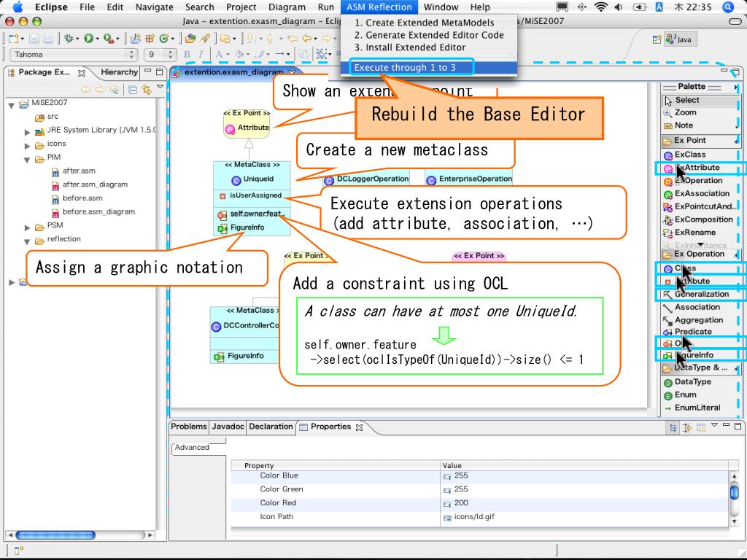Toggle Link with Editor in Package Explorer
The image size is (747, 560).
[x=147, y=90]
